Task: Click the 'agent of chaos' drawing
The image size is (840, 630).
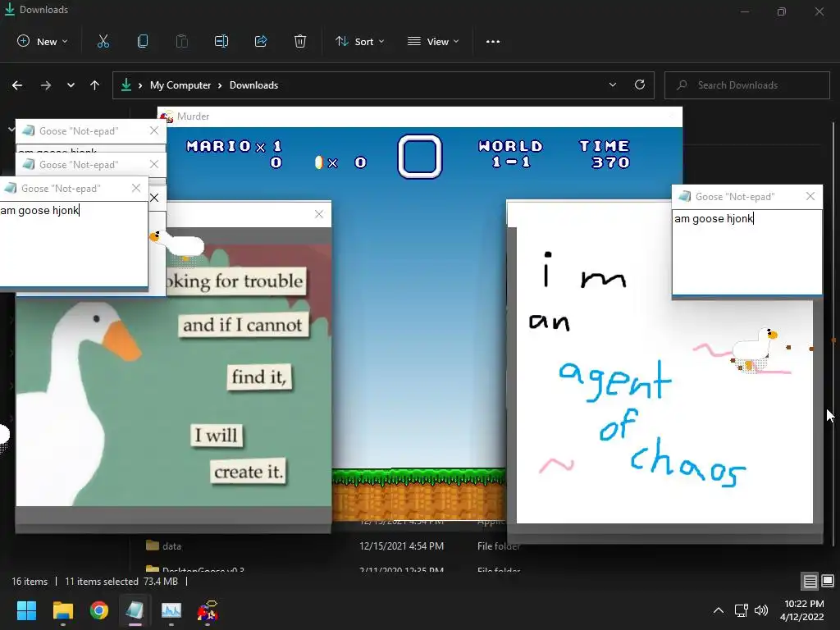Action: [664, 375]
